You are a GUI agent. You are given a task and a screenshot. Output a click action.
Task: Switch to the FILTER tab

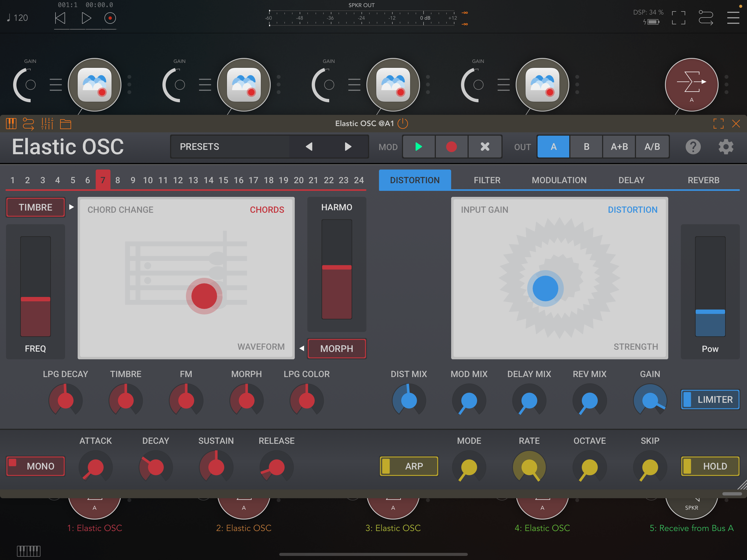487,180
